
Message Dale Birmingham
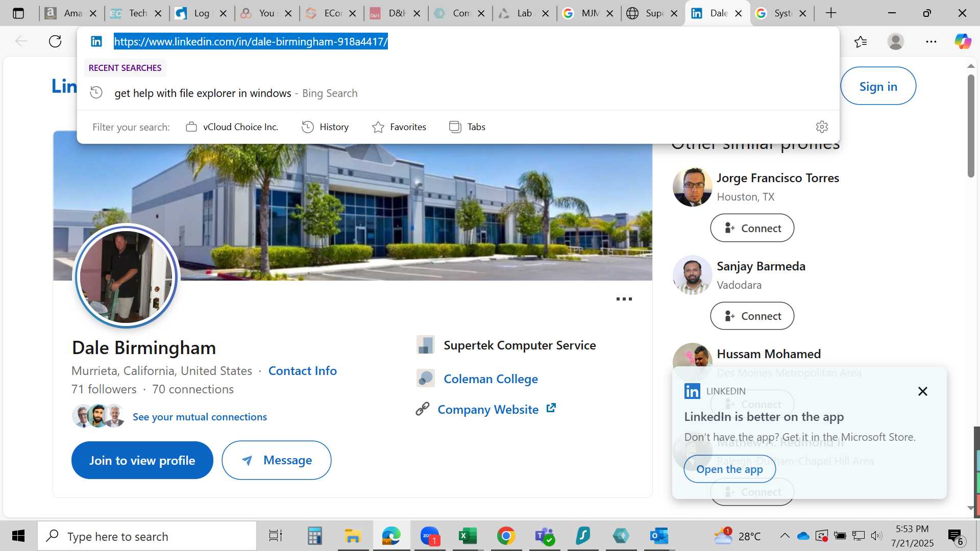pyautogui.click(x=277, y=460)
